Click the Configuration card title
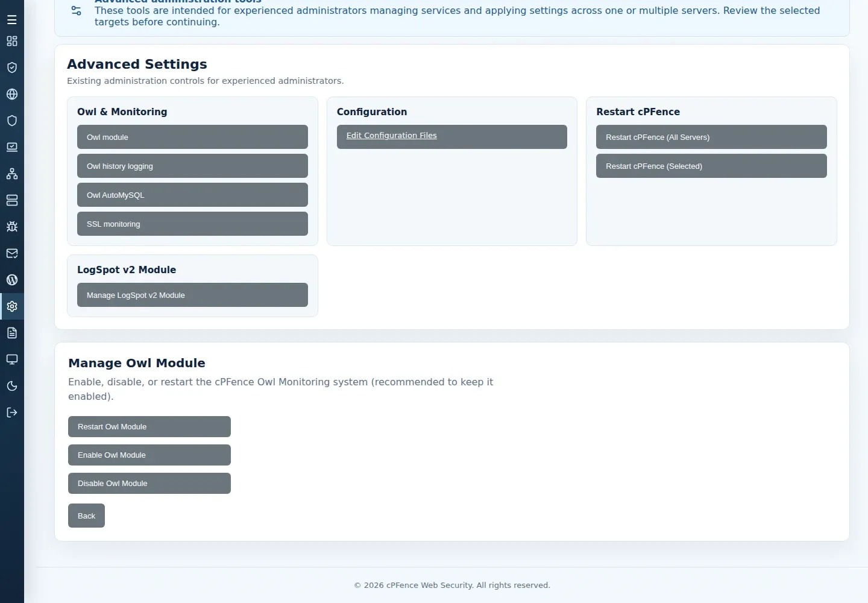Image resolution: width=868 pixels, height=603 pixels. coord(372,112)
